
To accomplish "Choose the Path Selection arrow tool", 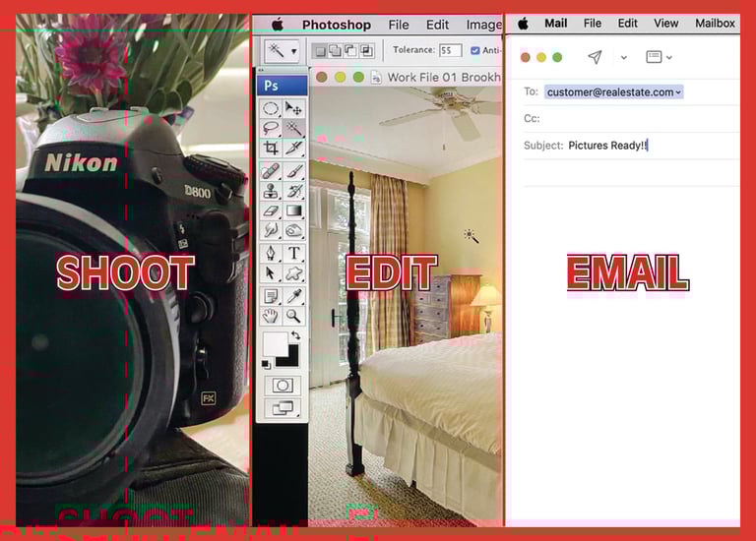I will [x=271, y=273].
